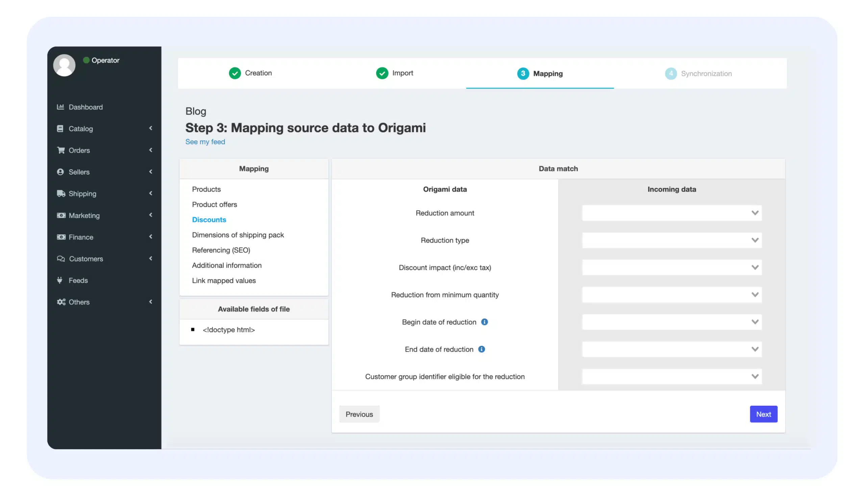Expand the Shipping menu chevron
Screen dimensions: 865x504
pyautogui.click(x=150, y=193)
